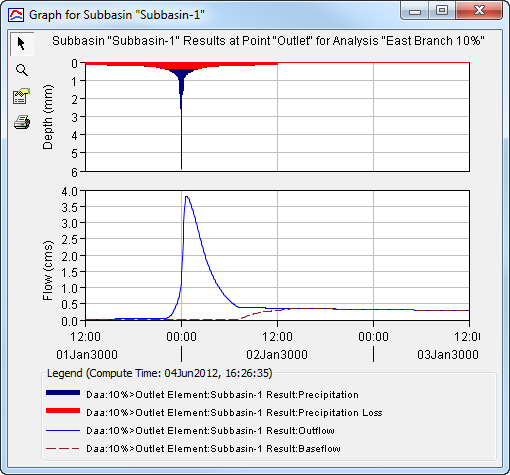Viewport: 510px width, 475px height.
Task: Click the 4.0 tick label on the flow axis
Action: tap(69, 192)
